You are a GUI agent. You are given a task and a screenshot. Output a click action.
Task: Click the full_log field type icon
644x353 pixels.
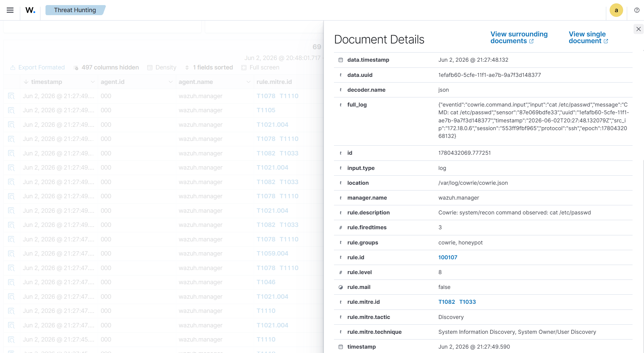pyautogui.click(x=341, y=105)
